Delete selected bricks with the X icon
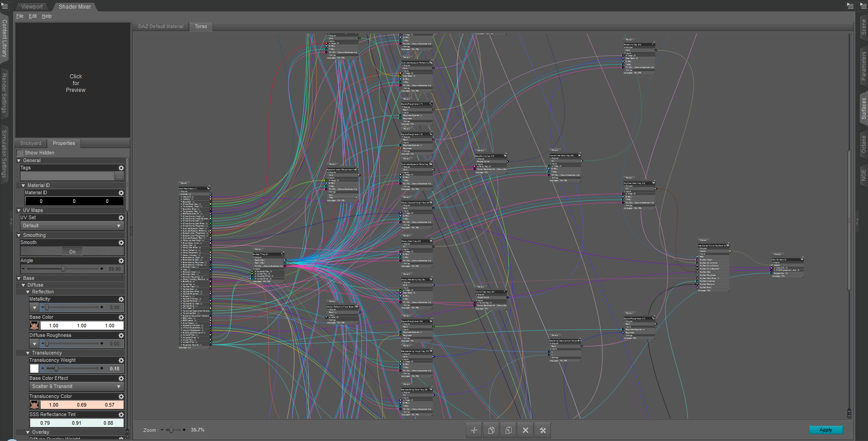The width and height of the screenshot is (868, 441). (526, 430)
